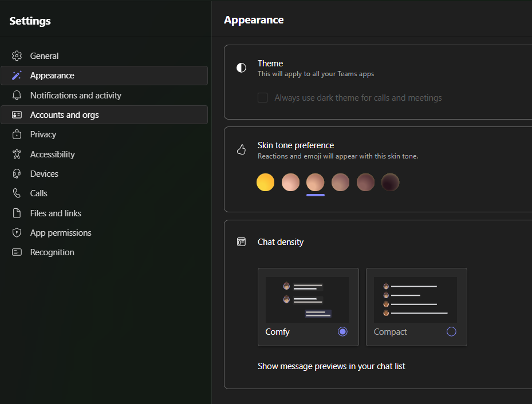Select the Compact radio button
532x404 pixels.
tap(451, 331)
